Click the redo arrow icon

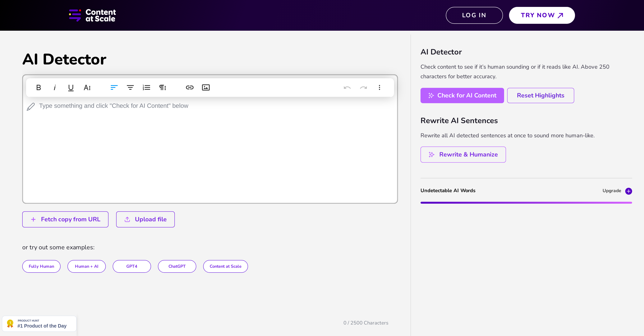(x=364, y=88)
